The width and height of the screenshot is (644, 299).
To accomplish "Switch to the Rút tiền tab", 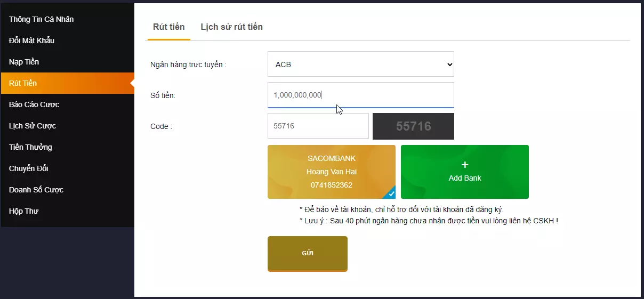I will click(x=168, y=27).
